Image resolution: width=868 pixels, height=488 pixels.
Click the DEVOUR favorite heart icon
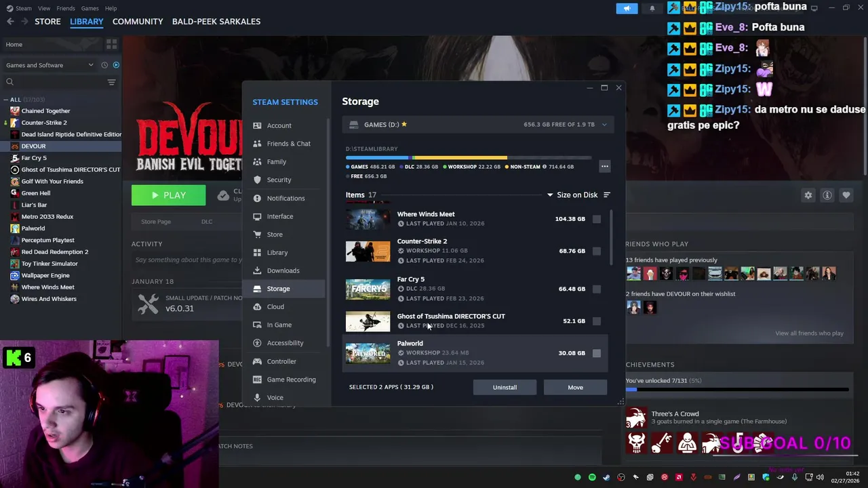[846, 195]
